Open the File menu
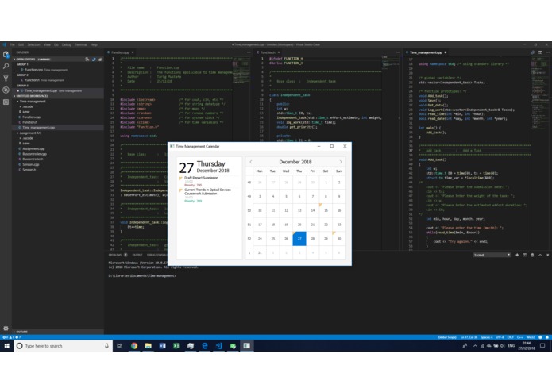 point(13,44)
